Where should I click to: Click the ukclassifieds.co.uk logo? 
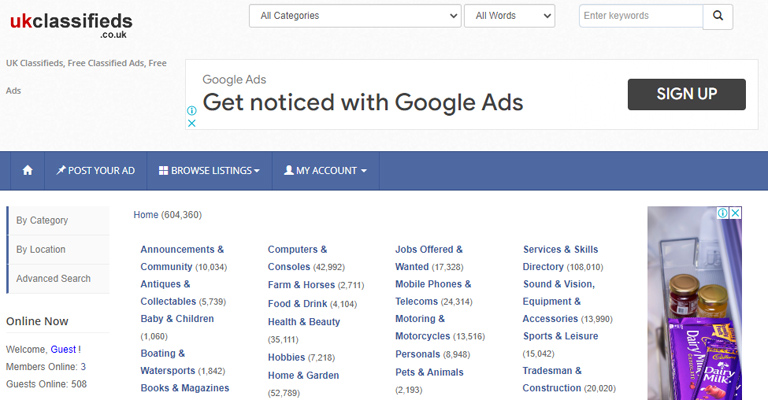tap(70, 23)
